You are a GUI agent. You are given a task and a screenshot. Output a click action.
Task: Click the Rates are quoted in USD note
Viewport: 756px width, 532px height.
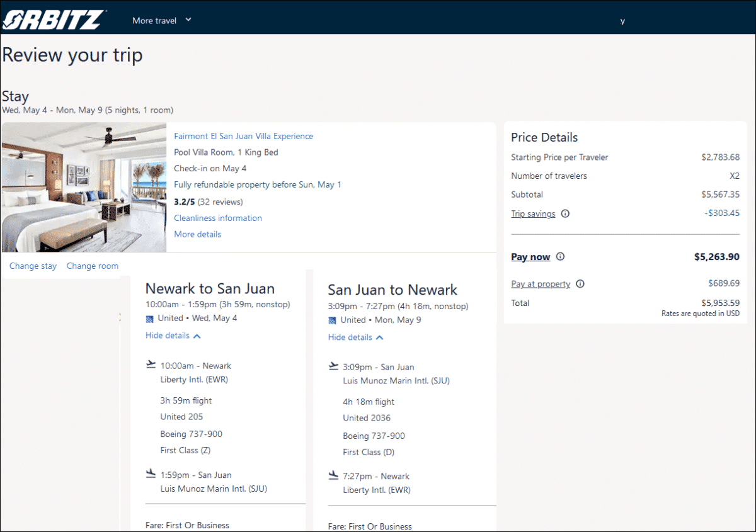click(x=701, y=314)
